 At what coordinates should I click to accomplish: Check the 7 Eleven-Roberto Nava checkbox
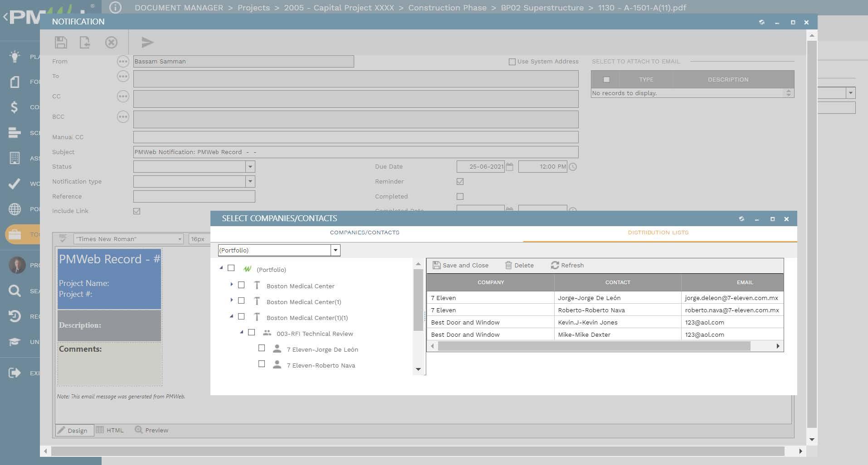point(261,363)
